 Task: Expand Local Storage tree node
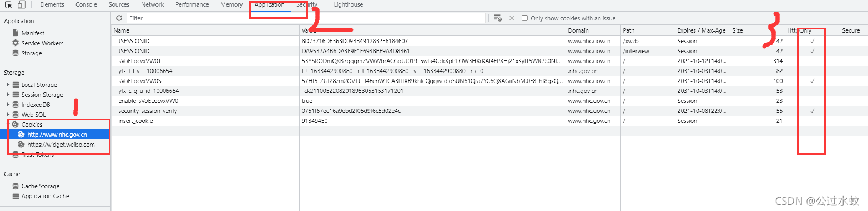click(8, 85)
